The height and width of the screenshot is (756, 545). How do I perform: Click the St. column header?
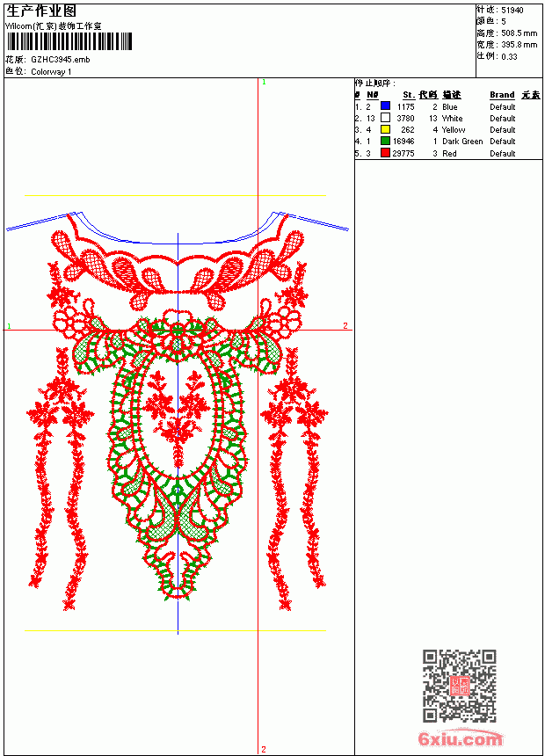(409, 95)
